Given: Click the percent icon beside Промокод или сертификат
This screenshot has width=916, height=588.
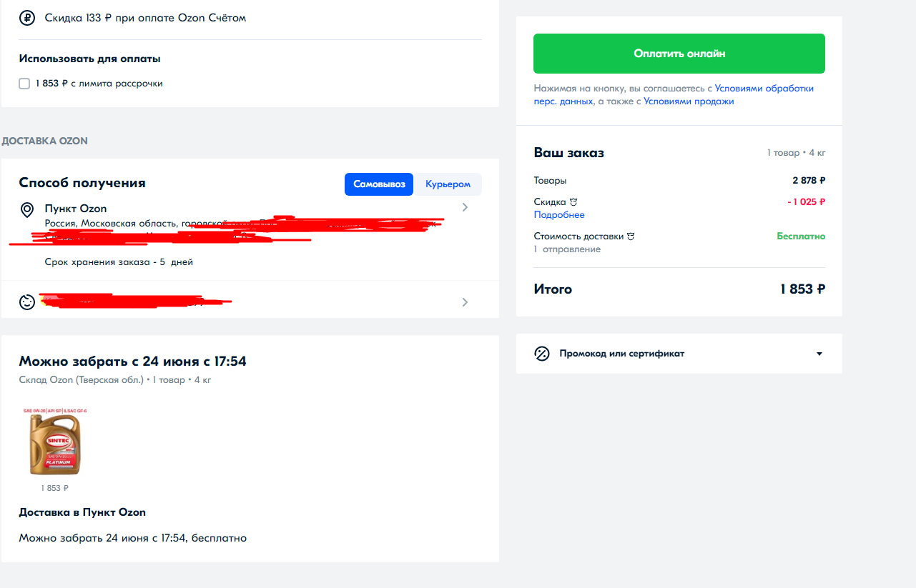Looking at the screenshot, I should pos(542,354).
